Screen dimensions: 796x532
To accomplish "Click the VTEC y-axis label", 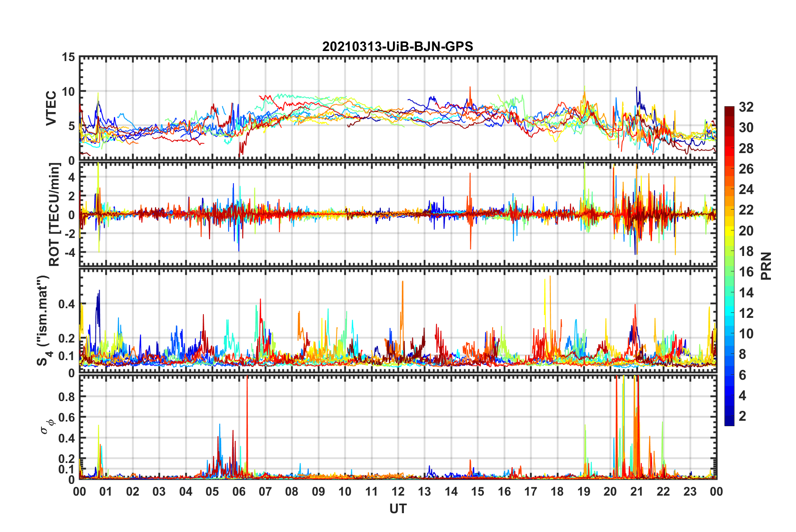I will click(x=51, y=108).
